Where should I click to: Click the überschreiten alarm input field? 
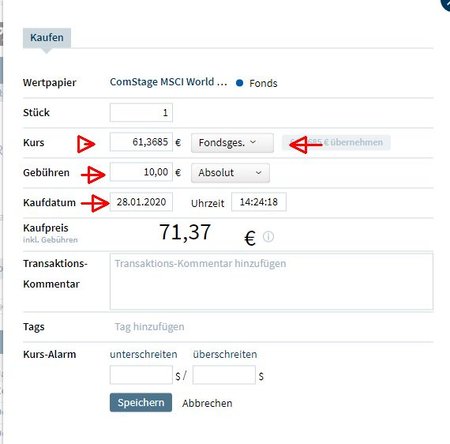coord(224,375)
